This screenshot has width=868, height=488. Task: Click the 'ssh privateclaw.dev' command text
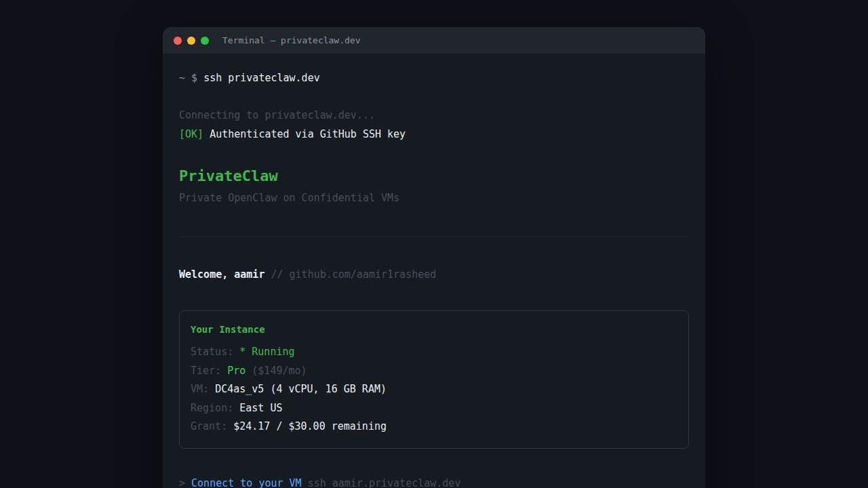(262, 78)
